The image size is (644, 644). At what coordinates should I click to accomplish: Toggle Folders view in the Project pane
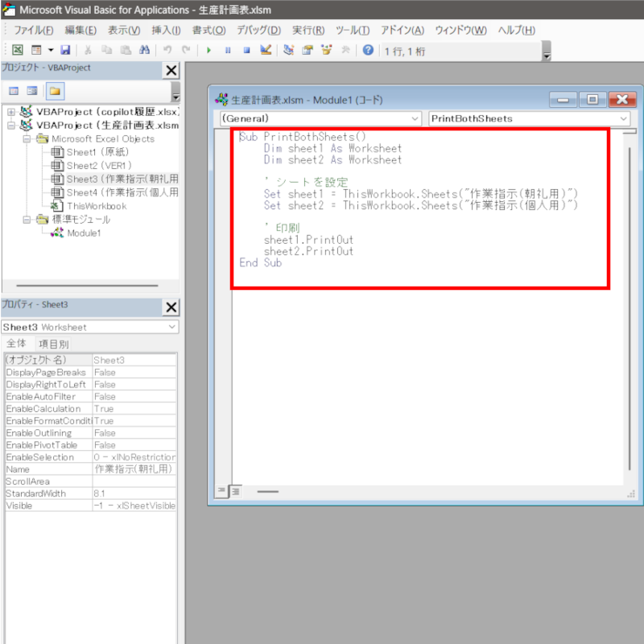(56, 90)
